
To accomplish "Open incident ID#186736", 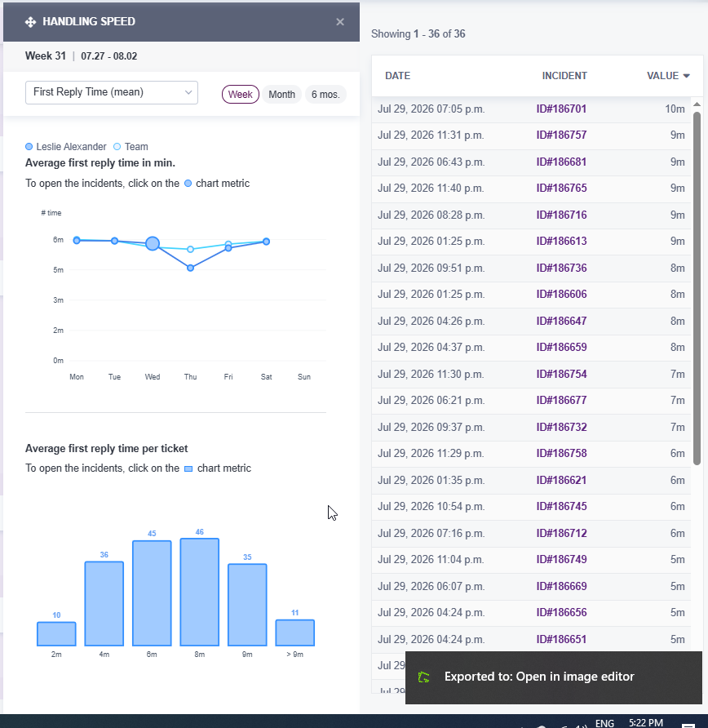I will [561, 268].
